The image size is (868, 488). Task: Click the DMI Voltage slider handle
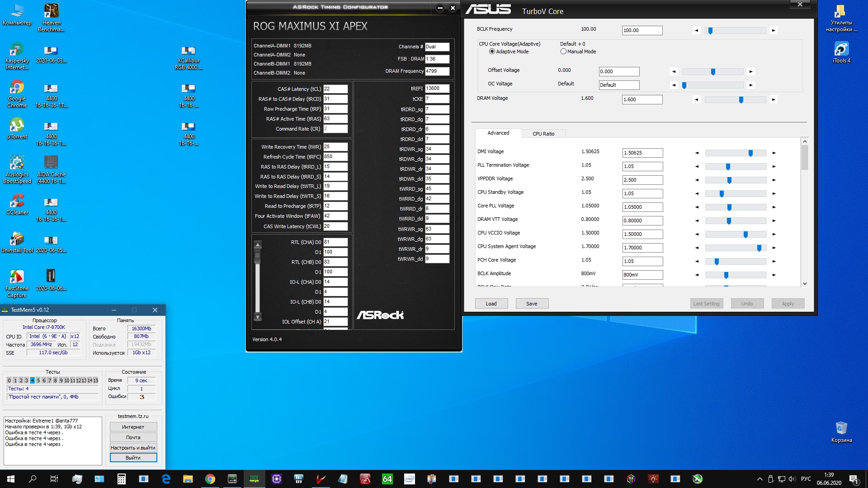(x=750, y=153)
